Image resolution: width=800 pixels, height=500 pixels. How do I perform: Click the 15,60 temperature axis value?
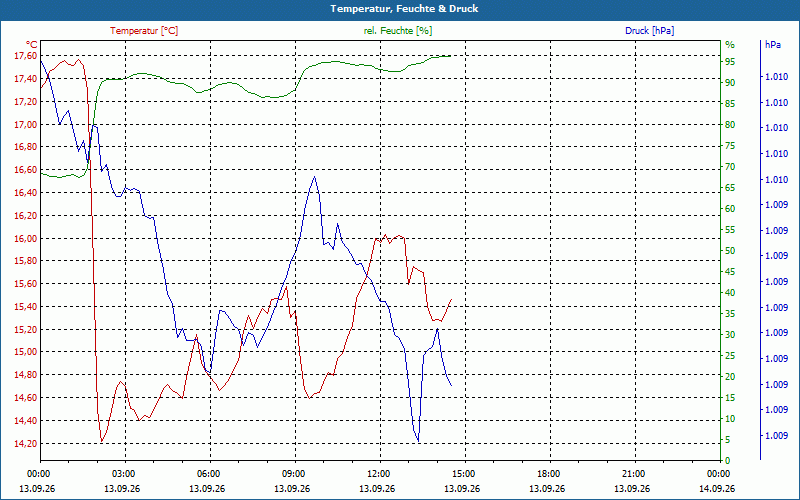click(25, 284)
